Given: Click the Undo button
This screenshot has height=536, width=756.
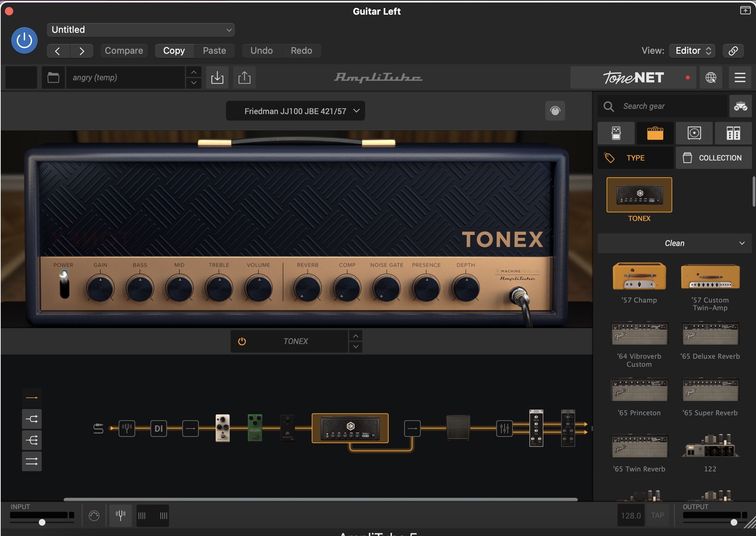Looking at the screenshot, I should (262, 51).
